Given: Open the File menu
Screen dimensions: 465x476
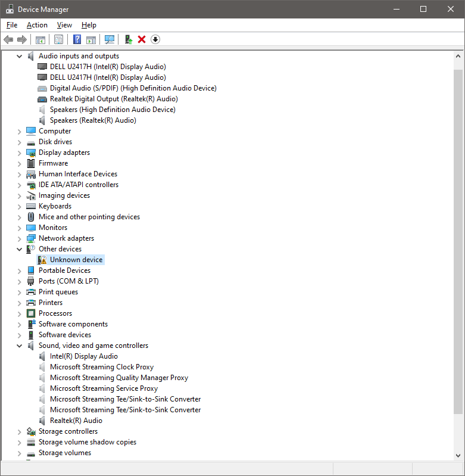Looking at the screenshot, I should click(12, 25).
